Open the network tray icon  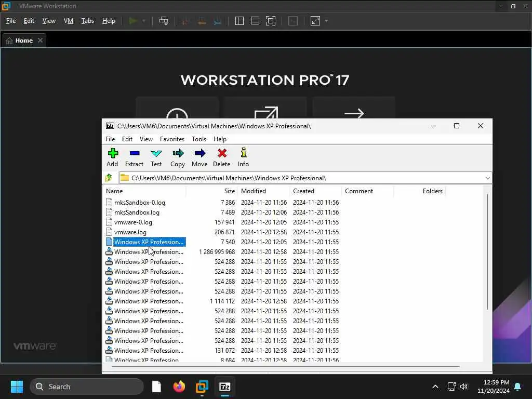[451, 387]
